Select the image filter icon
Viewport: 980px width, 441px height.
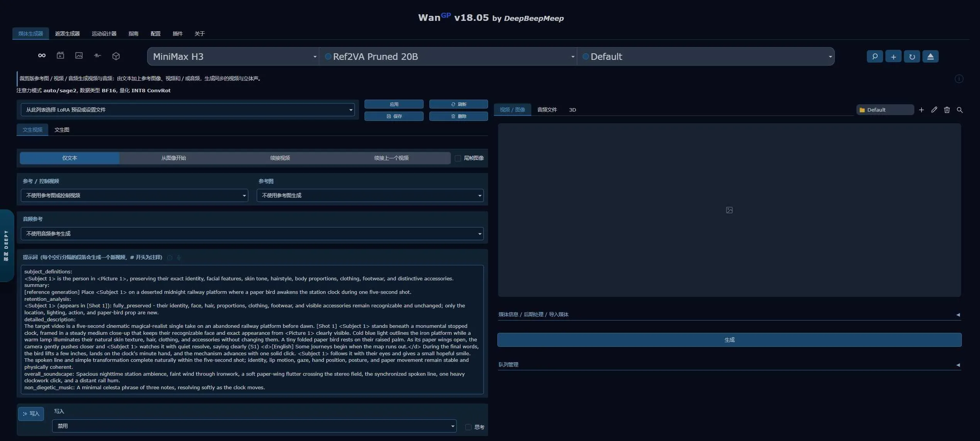click(x=79, y=56)
